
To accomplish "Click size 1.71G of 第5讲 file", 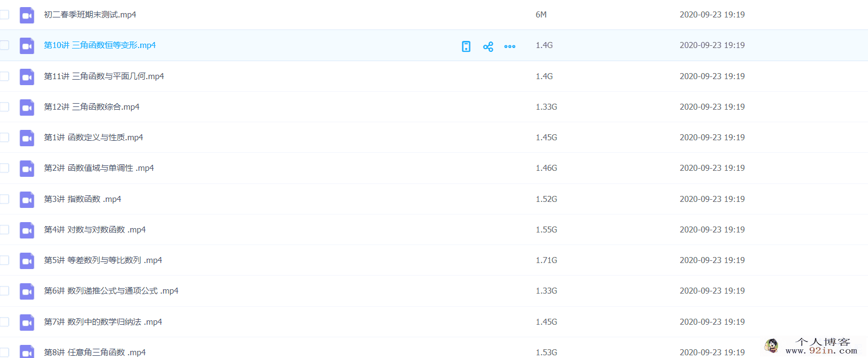I will (x=546, y=260).
